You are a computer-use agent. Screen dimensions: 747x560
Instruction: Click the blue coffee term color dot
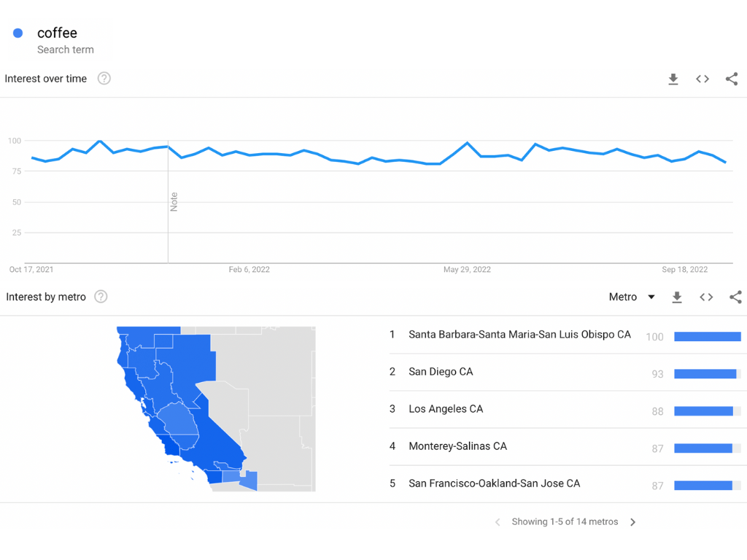tap(18, 33)
